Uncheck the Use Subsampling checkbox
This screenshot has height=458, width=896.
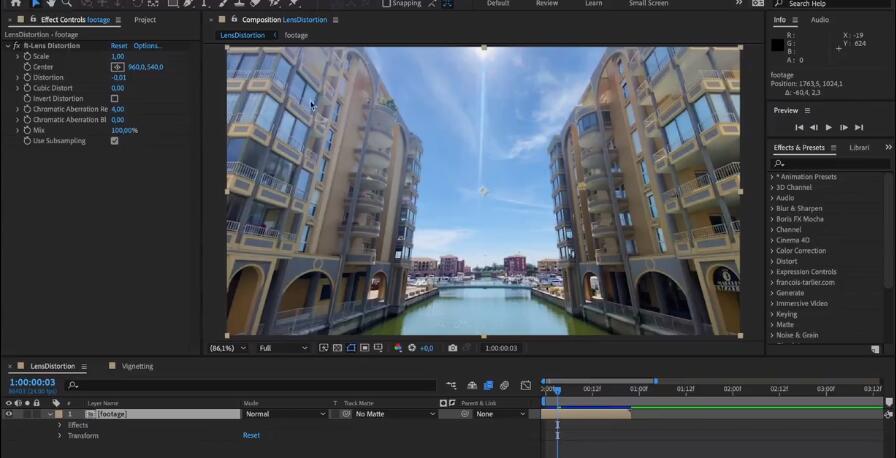pyautogui.click(x=114, y=140)
